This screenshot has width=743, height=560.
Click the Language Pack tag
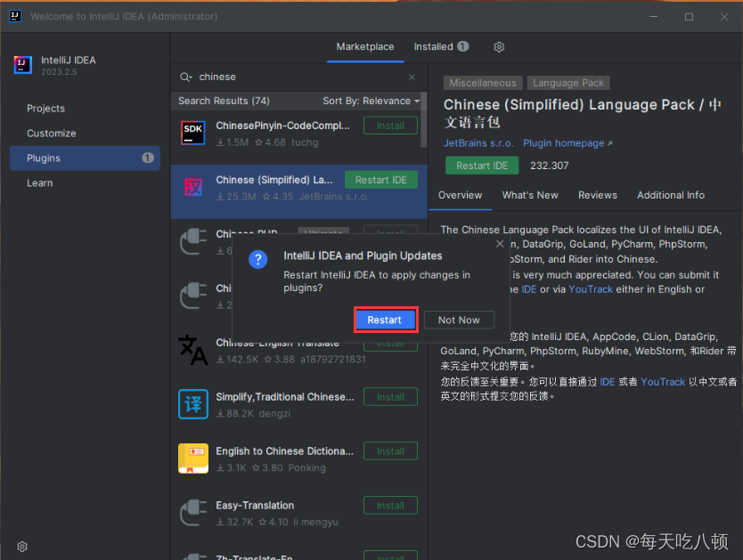point(568,83)
